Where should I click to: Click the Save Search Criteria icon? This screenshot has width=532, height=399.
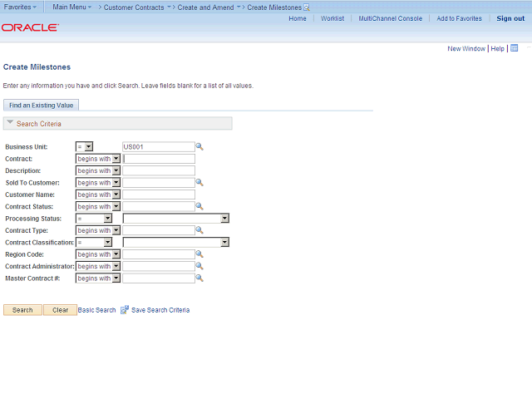click(125, 310)
